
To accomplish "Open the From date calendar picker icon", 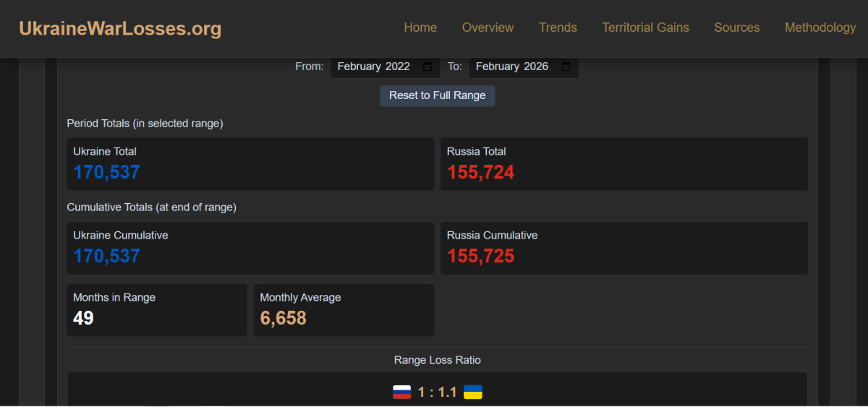I will 427,67.
